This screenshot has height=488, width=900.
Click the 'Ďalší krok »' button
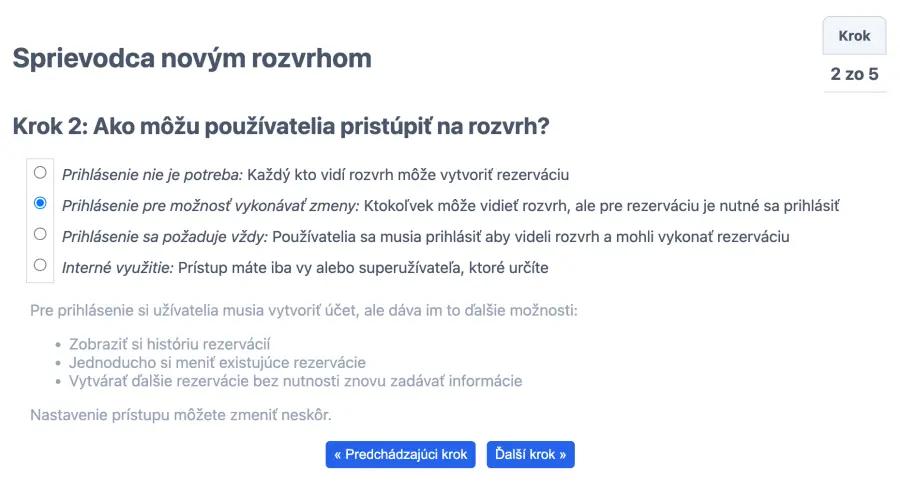531,454
